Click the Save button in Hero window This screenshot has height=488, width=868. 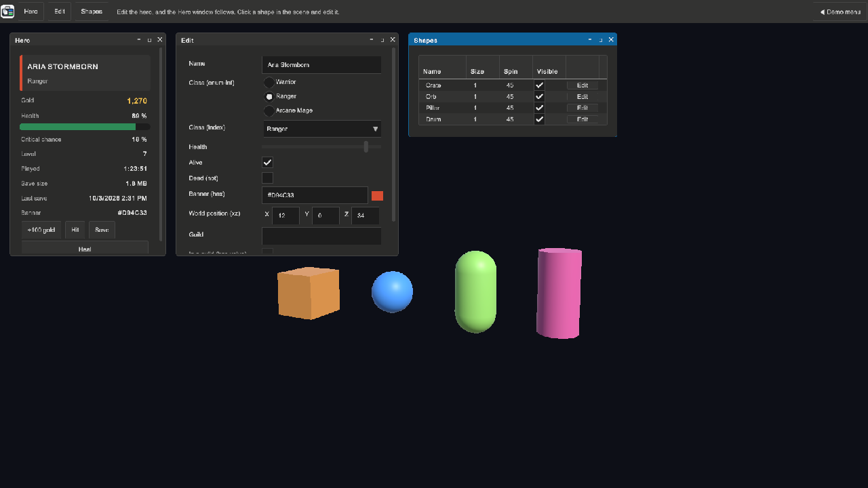(x=102, y=230)
